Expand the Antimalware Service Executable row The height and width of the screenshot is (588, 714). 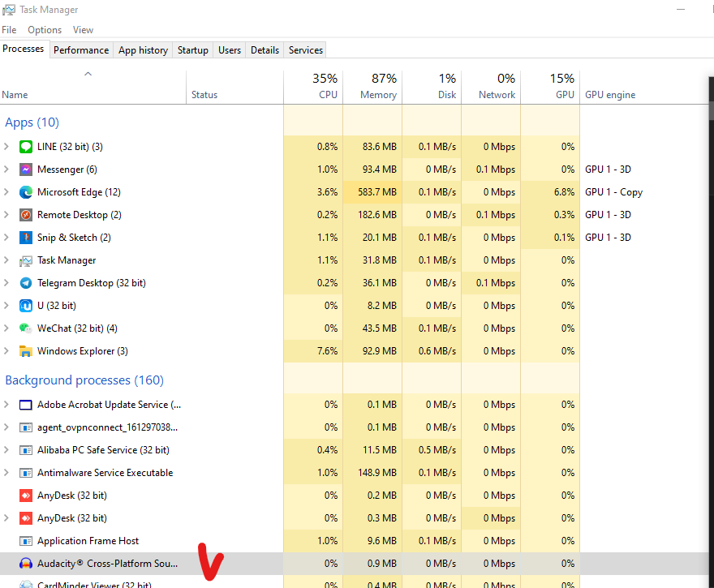tap(6, 473)
